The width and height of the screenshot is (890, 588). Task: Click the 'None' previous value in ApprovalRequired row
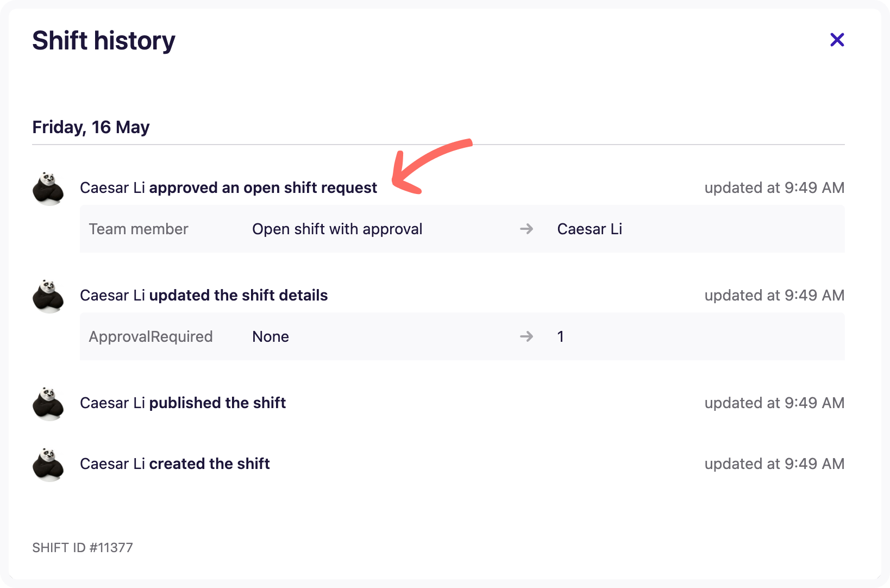[271, 337]
